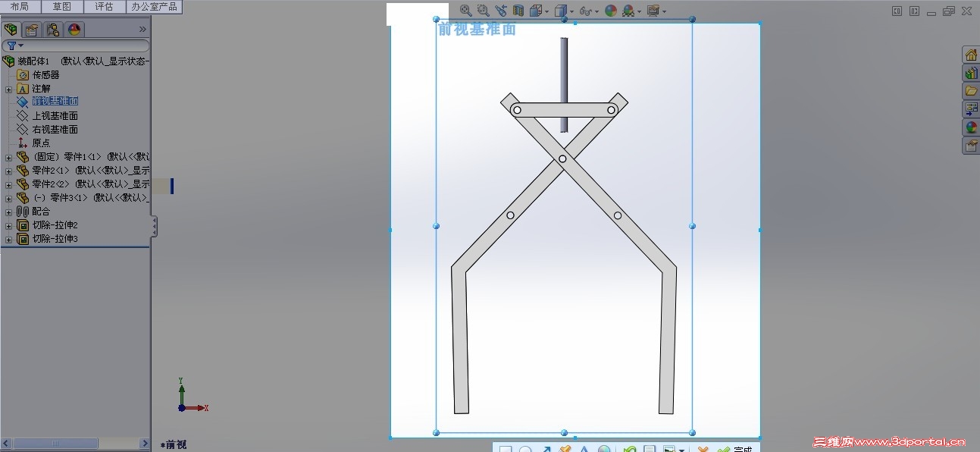The width and height of the screenshot is (980, 452).
Task: Expand the (-) 零件3<1> component
Action: click(9, 198)
